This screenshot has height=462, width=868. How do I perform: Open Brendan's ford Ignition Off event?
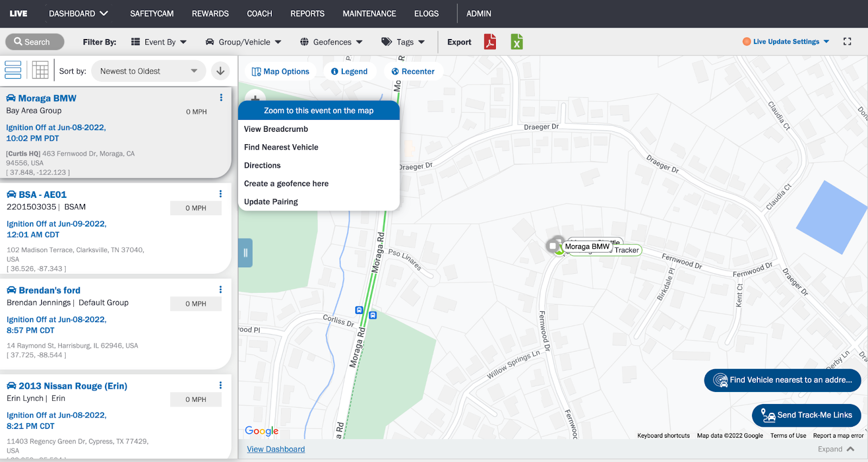coord(56,325)
